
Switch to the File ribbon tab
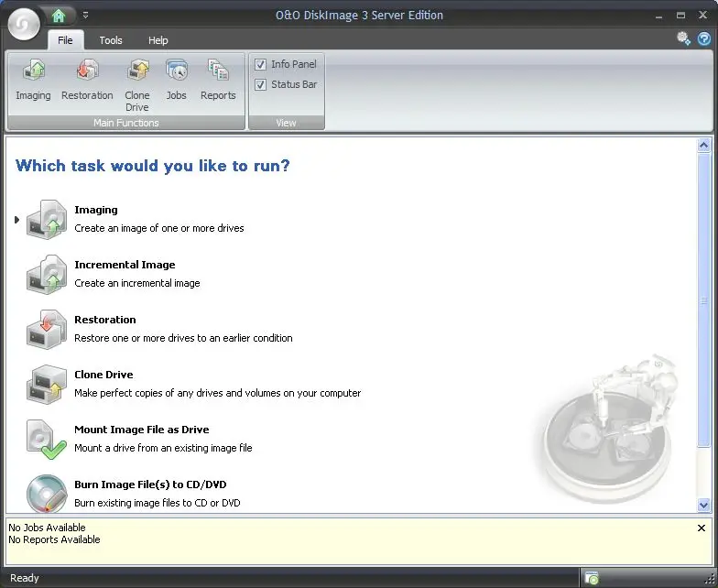(65, 40)
